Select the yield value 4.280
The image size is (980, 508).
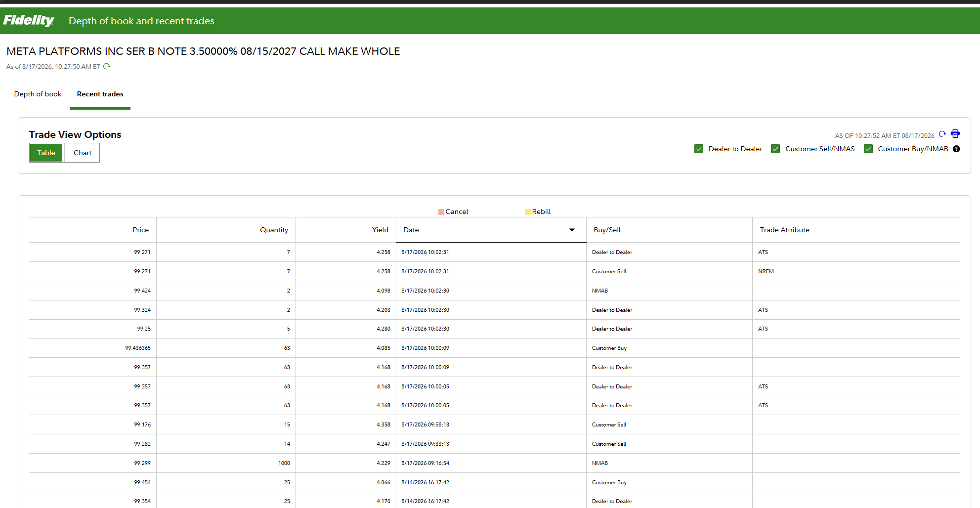point(383,329)
